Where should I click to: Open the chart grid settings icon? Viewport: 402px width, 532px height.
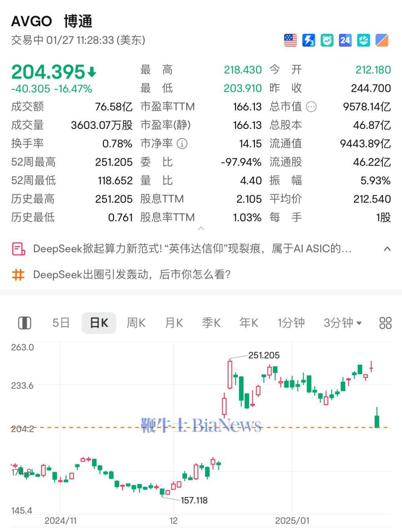[x=385, y=323]
